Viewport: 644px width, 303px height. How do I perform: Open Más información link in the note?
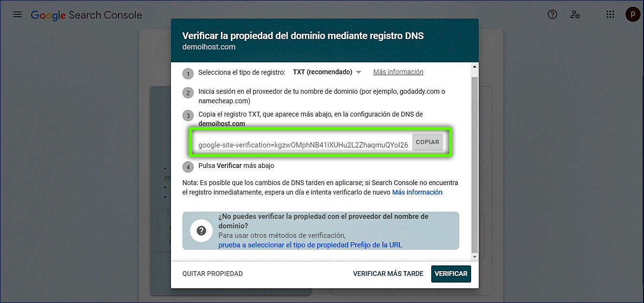click(417, 192)
